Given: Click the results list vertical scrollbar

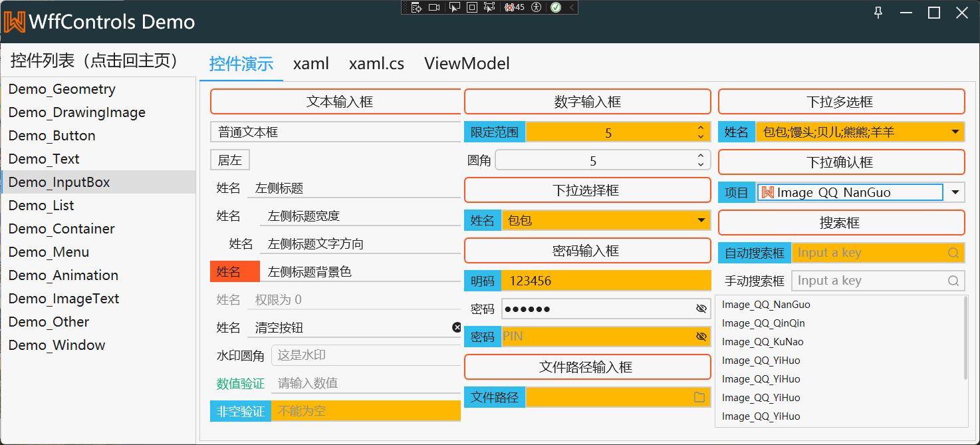Looking at the screenshot, I should (966, 339).
